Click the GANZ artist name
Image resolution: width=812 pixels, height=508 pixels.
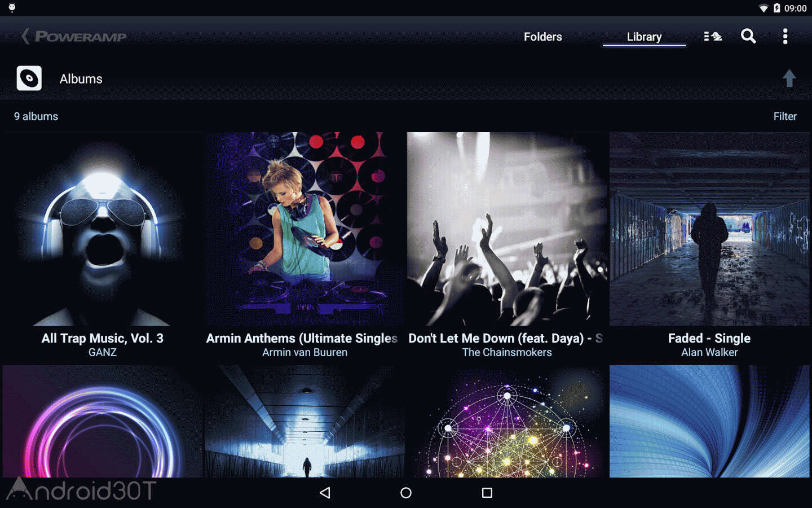[x=102, y=352]
